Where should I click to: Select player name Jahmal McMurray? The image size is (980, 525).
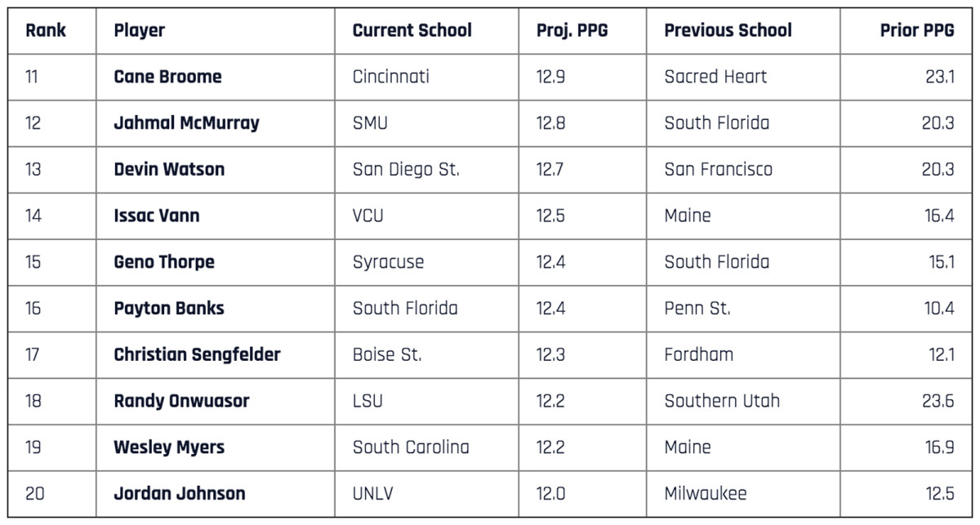tap(186, 123)
